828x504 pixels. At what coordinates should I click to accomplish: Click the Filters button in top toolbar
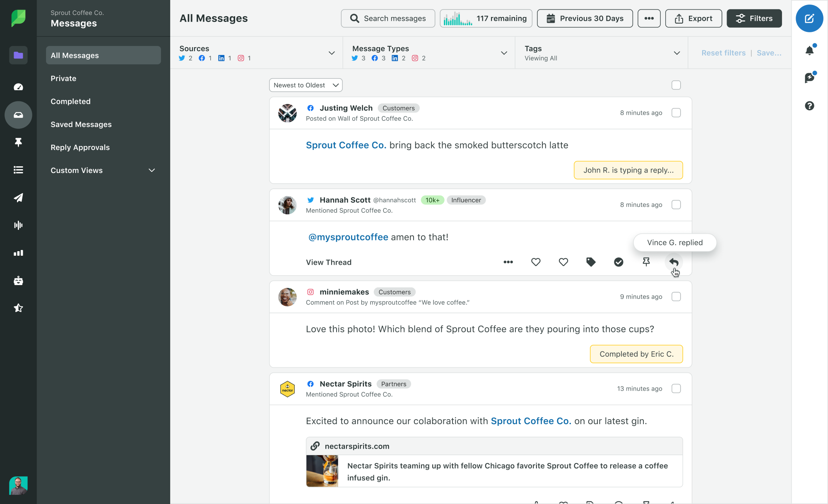(x=754, y=18)
